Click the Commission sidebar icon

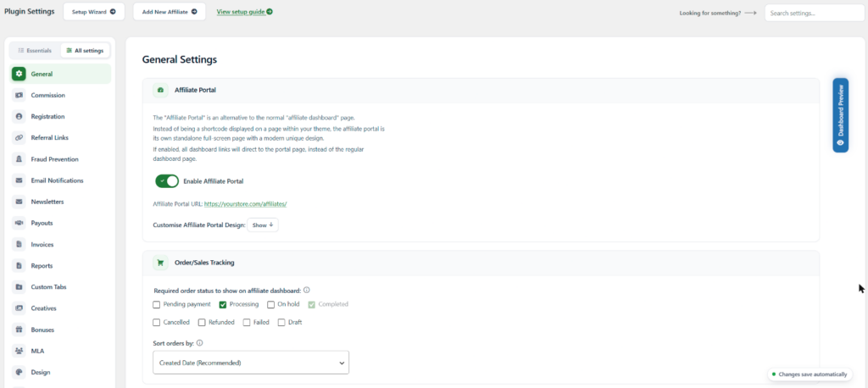pos(19,95)
